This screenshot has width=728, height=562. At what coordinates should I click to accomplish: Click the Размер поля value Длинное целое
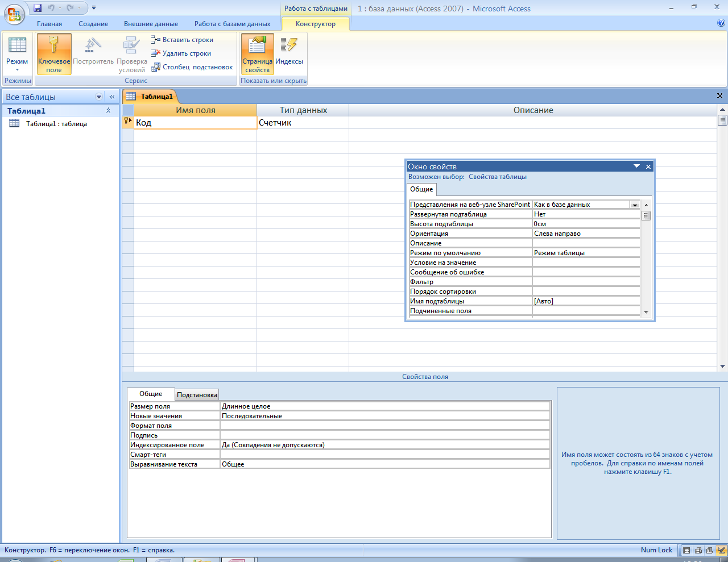385,406
